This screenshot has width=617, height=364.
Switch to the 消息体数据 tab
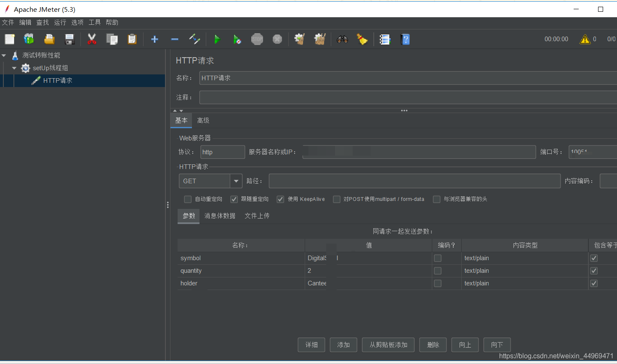220,216
